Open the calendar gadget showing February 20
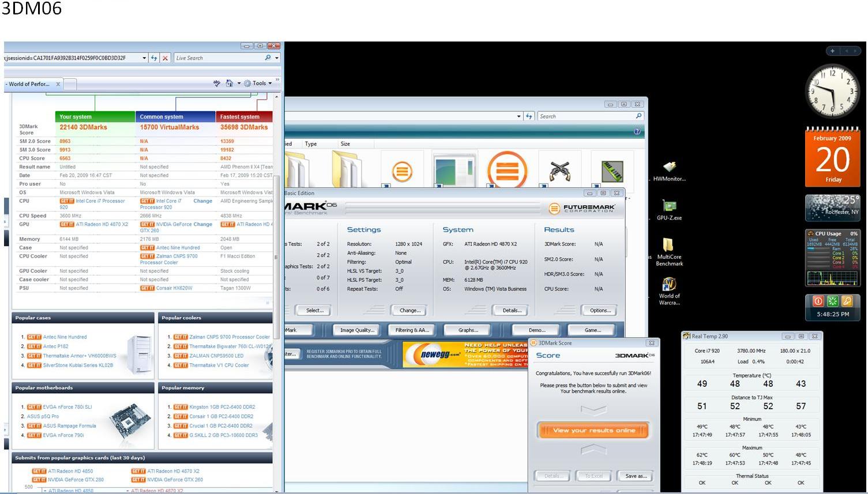868x494 pixels. click(832, 156)
